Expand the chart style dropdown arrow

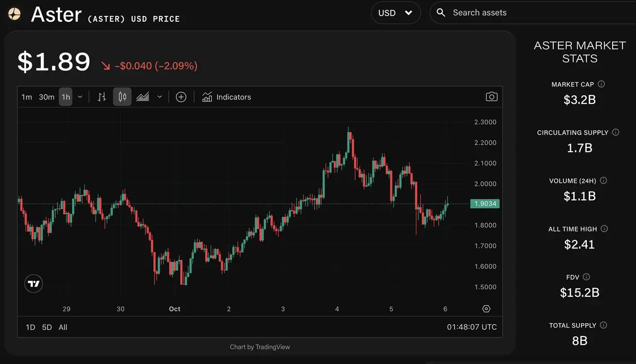click(x=160, y=97)
